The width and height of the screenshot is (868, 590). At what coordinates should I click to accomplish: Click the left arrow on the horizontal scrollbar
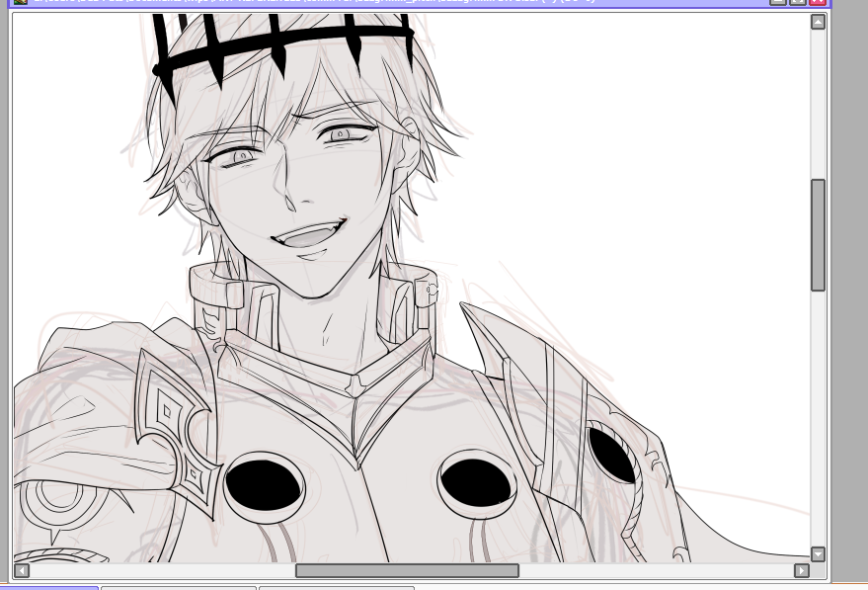[x=22, y=571]
